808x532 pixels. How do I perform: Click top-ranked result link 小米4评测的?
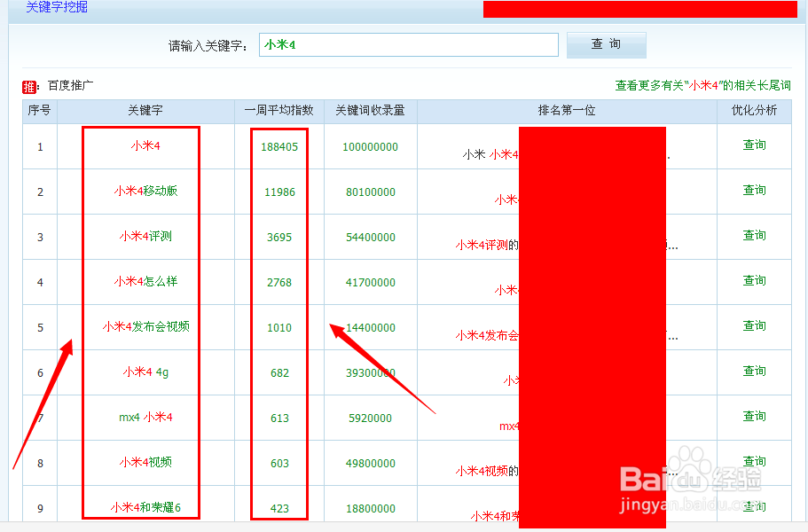(487, 245)
